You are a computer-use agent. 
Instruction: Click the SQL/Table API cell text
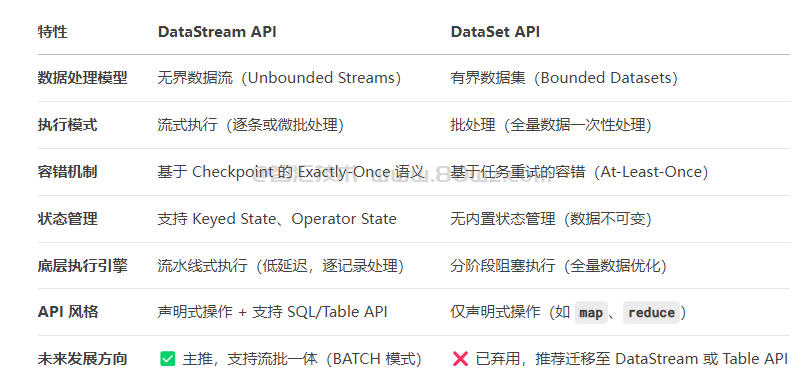tap(333, 312)
